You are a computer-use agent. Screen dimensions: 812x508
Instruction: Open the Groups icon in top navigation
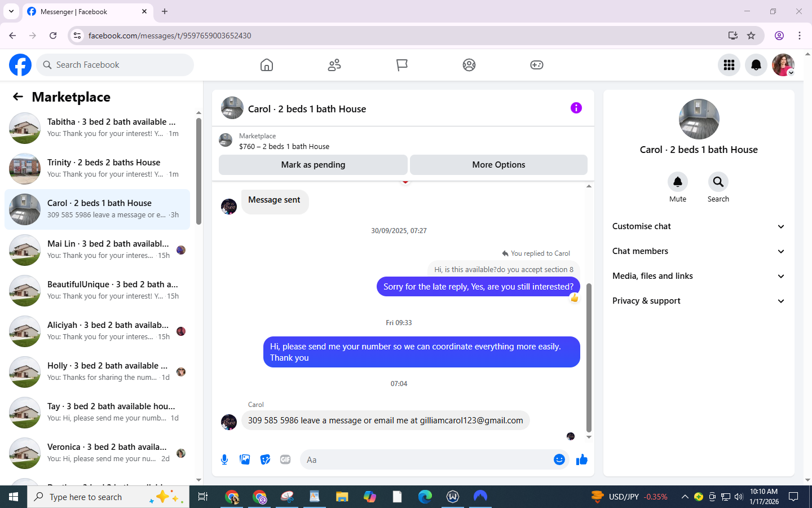pos(469,65)
